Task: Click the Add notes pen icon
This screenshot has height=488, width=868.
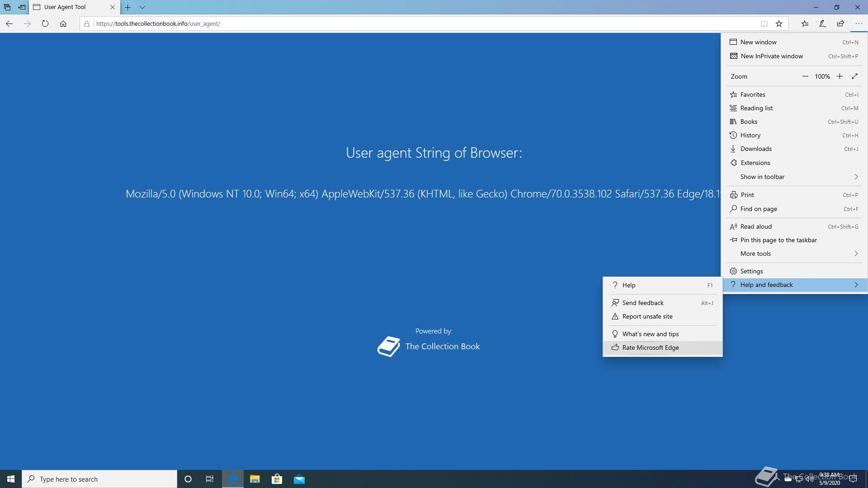Action: [x=822, y=23]
